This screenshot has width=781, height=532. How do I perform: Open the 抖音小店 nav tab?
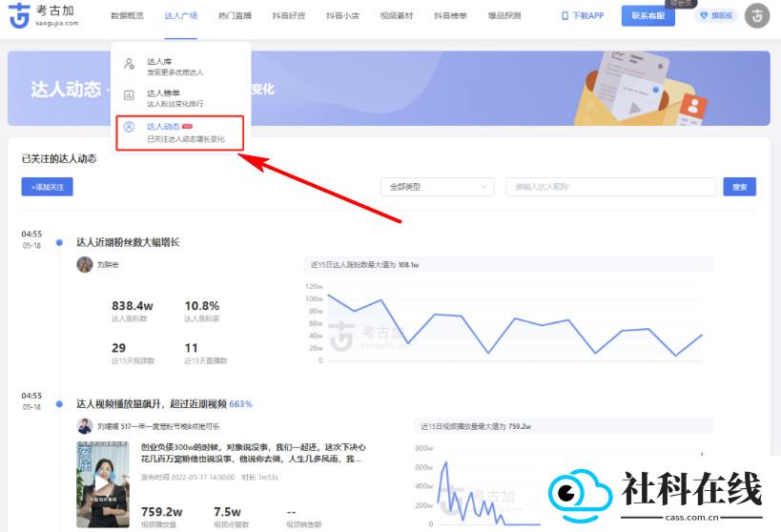pos(342,16)
